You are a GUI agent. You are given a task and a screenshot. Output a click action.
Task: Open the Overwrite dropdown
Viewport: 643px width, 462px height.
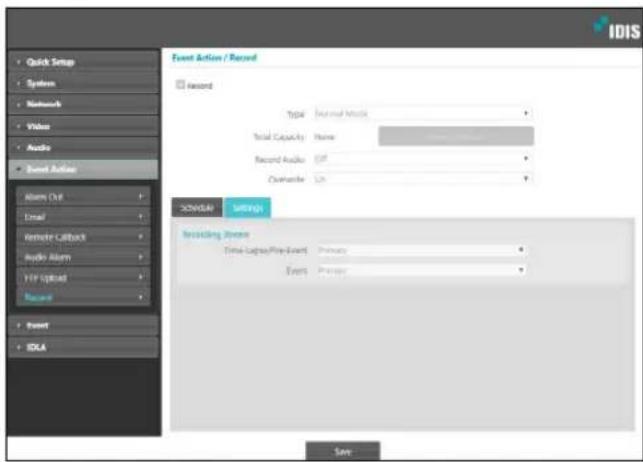(x=422, y=179)
